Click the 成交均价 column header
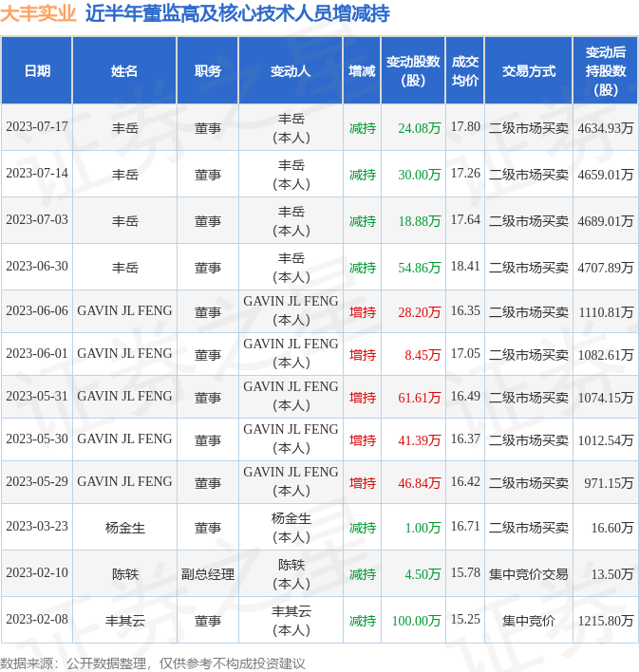 coord(465,71)
